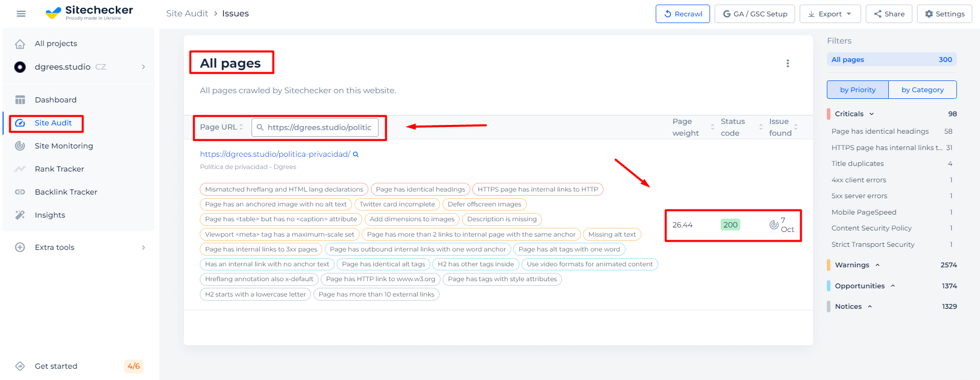Screen dimensions: 980x380
Task: Filter by Page has identical headings 58
Action: pos(891,132)
